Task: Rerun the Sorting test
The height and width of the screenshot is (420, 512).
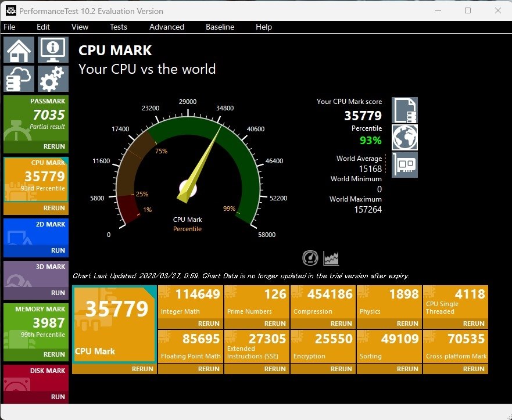Action: pyautogui.click(x=389, y=369)
